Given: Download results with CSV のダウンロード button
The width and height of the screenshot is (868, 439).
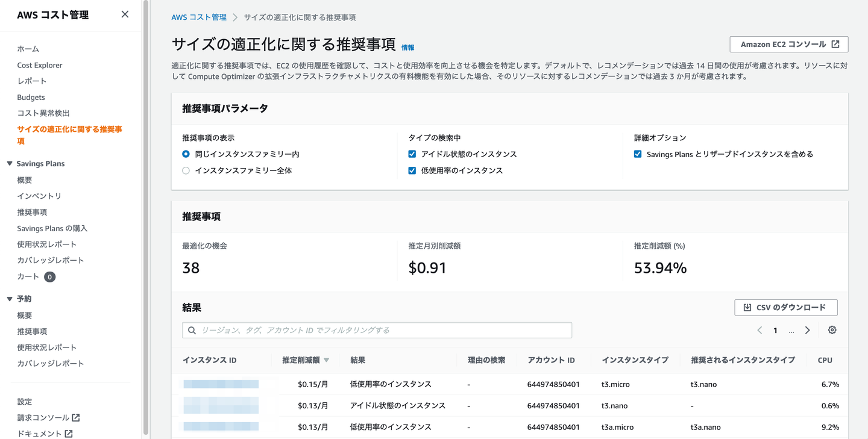Looking at the screenshot, I should (x=785, y=307).
